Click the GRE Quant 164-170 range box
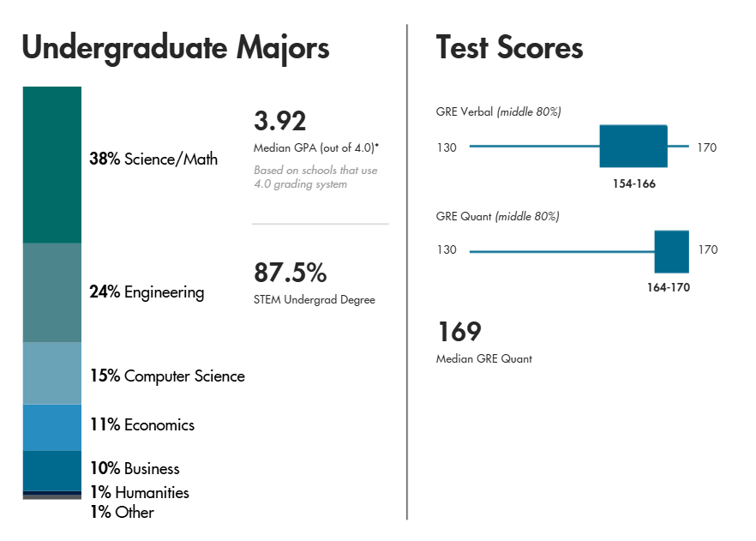This screenshot has width=756, height=541. 672,252
